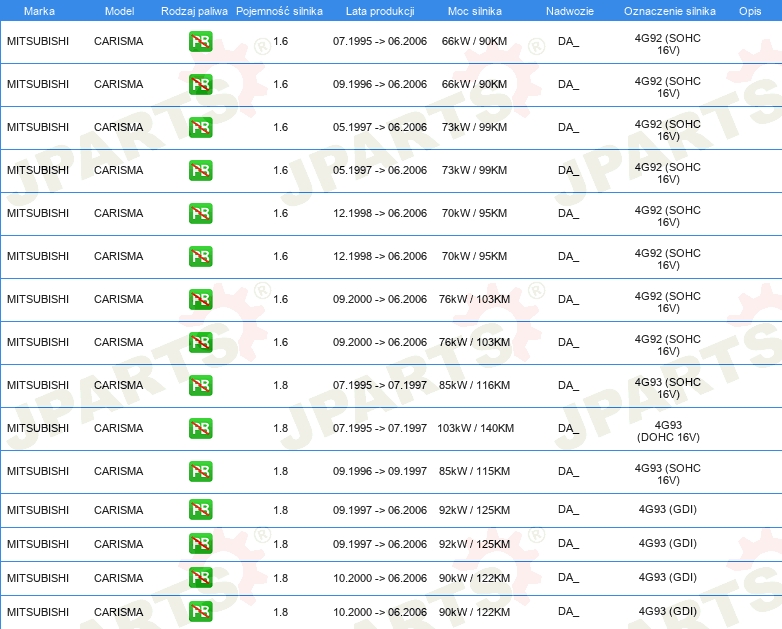This screenshot has width=782, height=629.
Task: Click 07.1995 -> 07.1997 in the 85kW / 116KM row
Action: (x=380, y=386)
